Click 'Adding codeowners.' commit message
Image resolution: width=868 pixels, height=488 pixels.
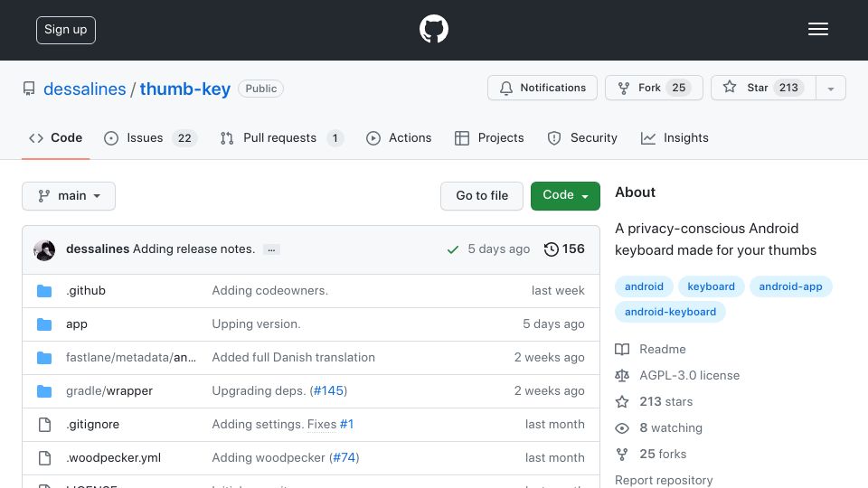click(270, 291)
